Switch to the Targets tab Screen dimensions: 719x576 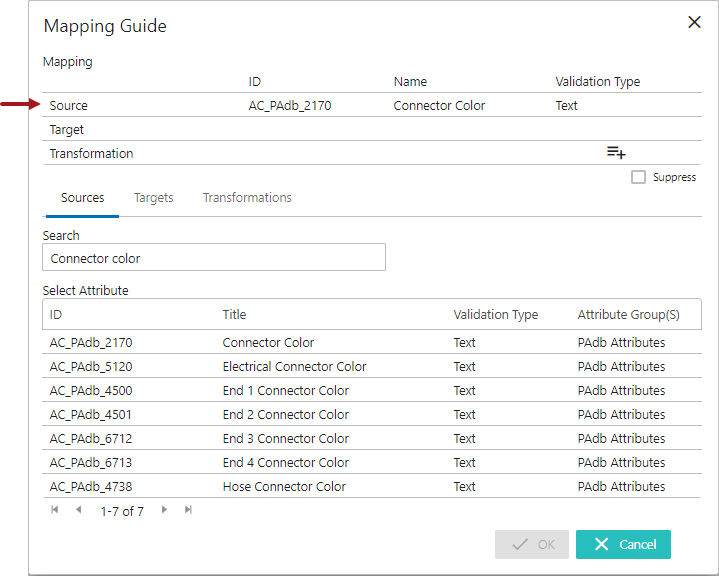click(153, 198)
